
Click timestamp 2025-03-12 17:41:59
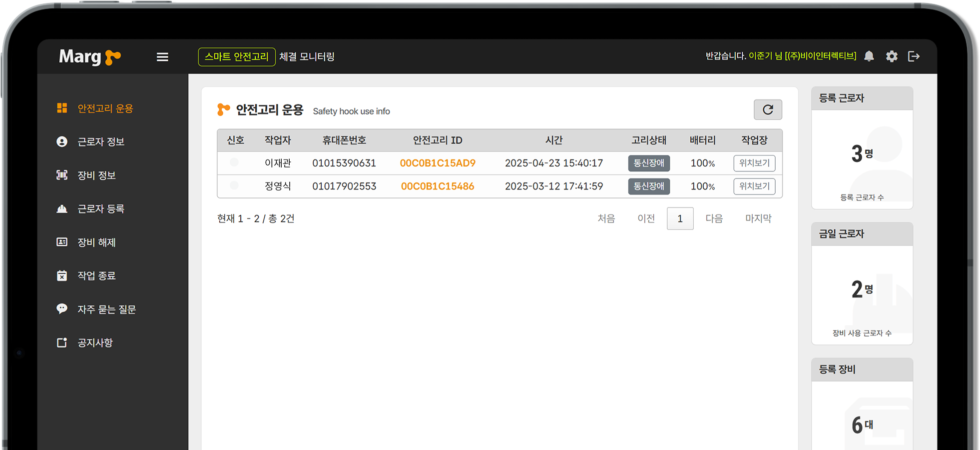(554, 186)
